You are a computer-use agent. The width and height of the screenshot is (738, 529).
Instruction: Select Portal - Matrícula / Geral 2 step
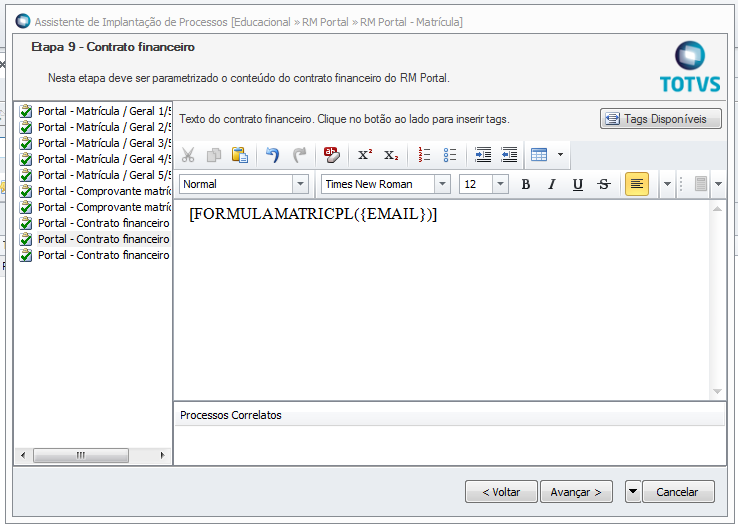[104, 127]
